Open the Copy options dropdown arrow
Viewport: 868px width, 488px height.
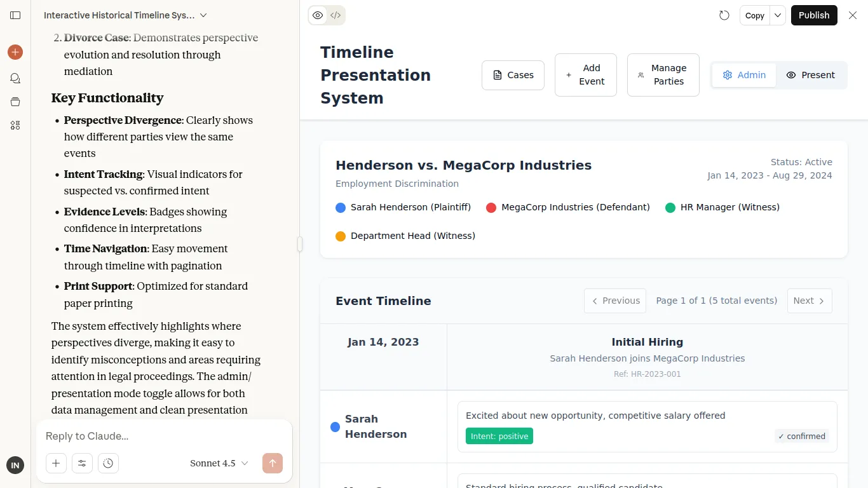coord(778,15)
